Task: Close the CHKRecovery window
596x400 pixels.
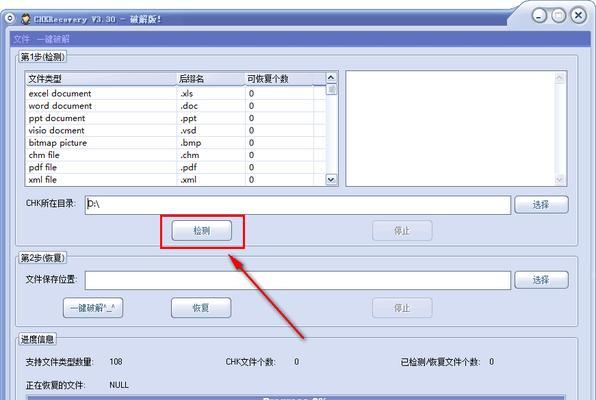Action: (x=579, y=16)
